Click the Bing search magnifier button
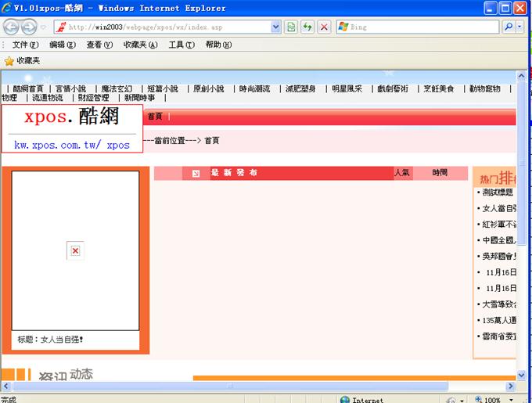Viewport: 532px width, 403px height. pos(508,27)
